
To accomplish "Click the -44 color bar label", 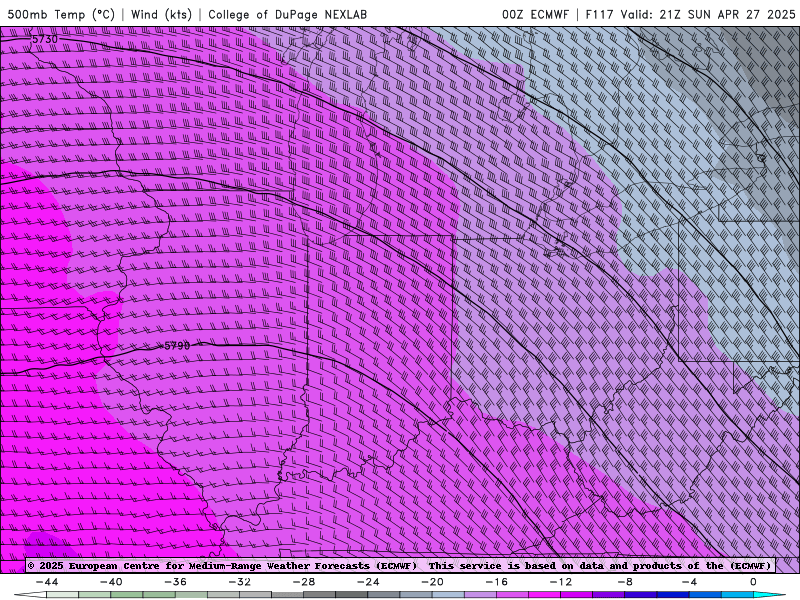I will click(x=47, y=582).
